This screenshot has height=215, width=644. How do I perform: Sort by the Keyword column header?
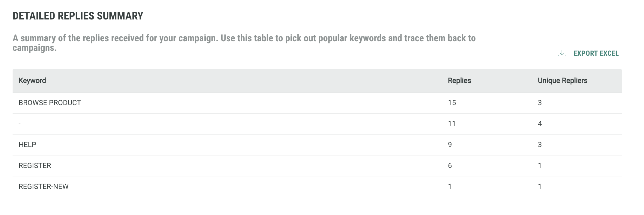32,81
